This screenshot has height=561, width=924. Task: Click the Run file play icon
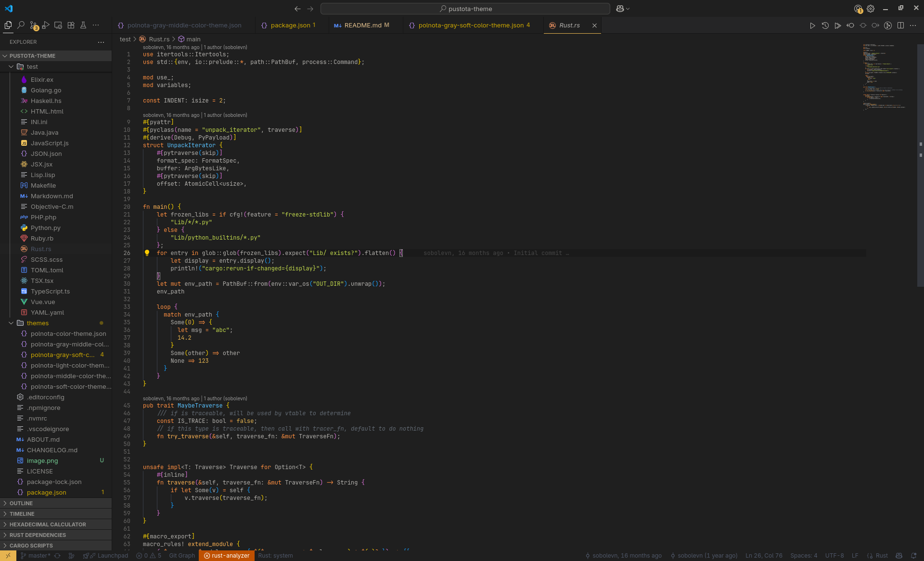(812, 25)
